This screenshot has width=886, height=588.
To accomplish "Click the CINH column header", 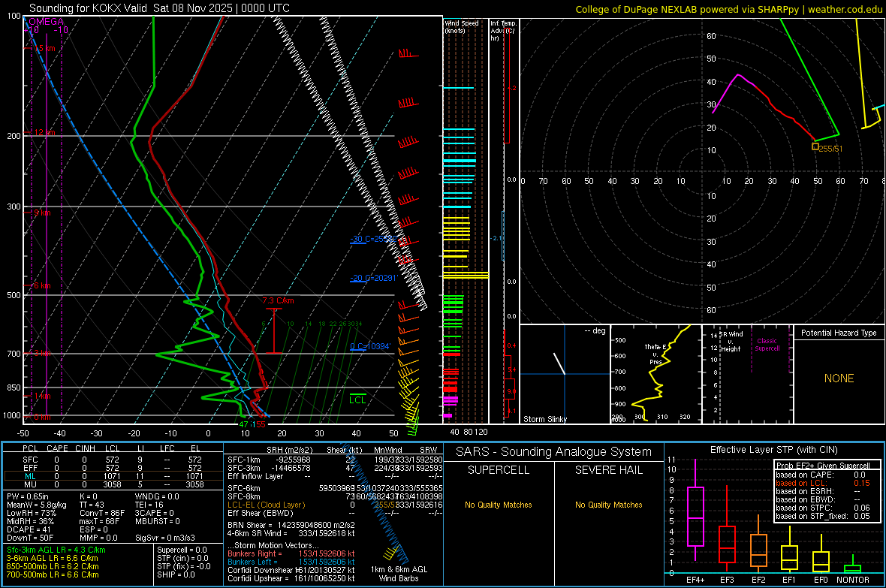I will pos(85,448).
